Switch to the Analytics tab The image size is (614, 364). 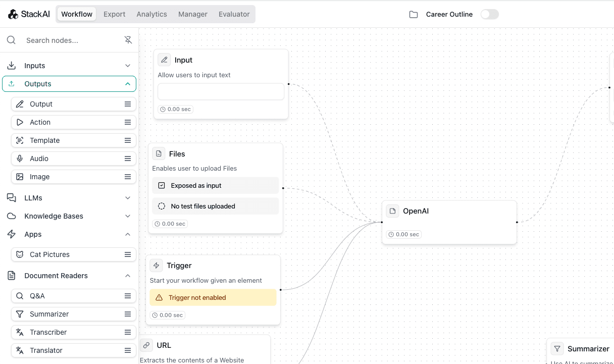click(x=151, y=14)
